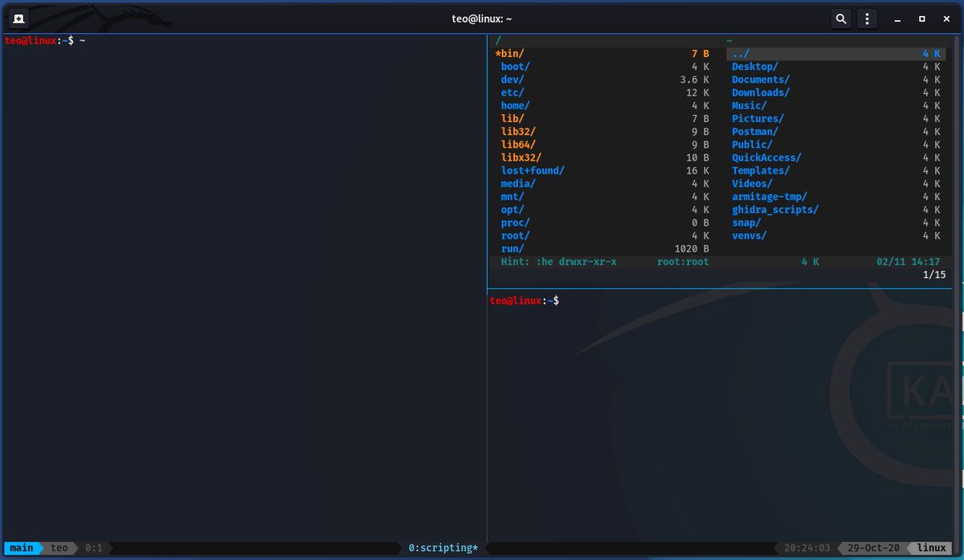This screenshot has height=560, width=964.
Task: Select the bin/ directory entry
Action: (x=603, y=54)
